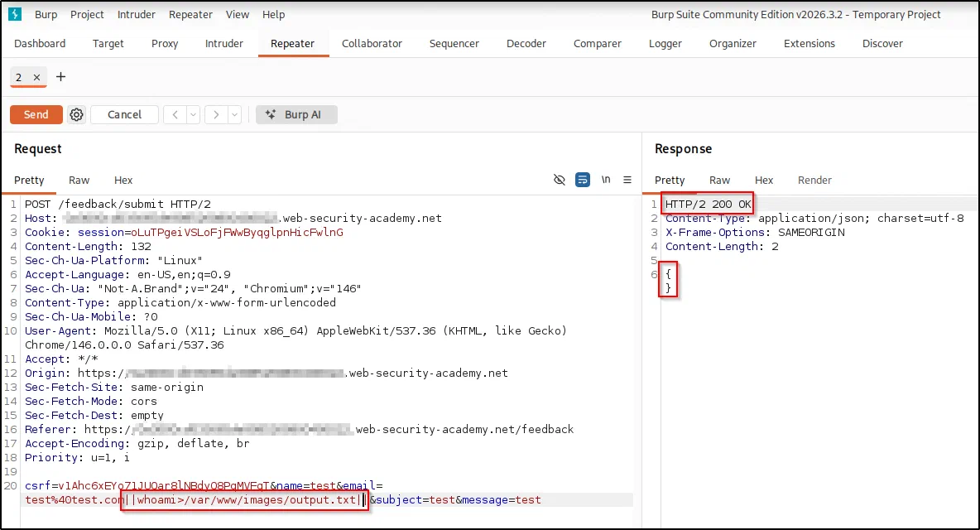This screenshot has width=980, height=530.
Task: Open the Intruder menu
Action: (137, 14)
